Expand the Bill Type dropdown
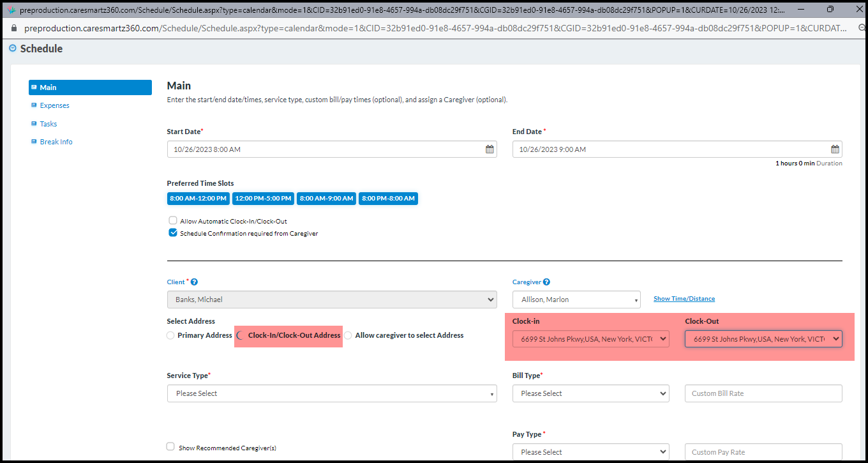 (x=590, y=393)
